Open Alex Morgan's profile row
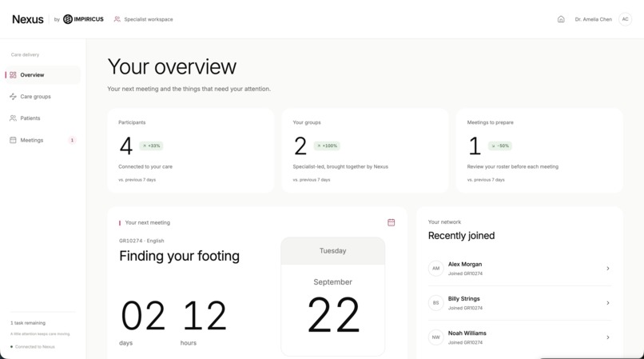Viewport: 644px width, 359px height. [519, 269]
